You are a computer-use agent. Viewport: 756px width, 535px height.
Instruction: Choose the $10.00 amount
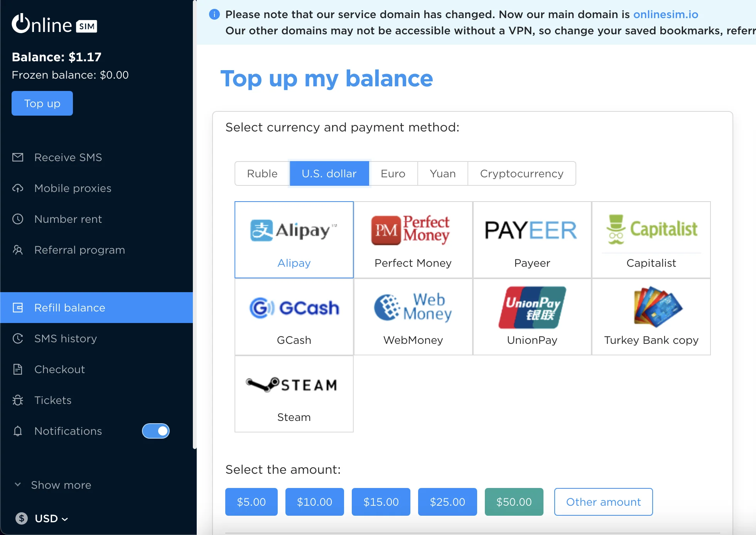pyautogui.click(x=315, y=502)
